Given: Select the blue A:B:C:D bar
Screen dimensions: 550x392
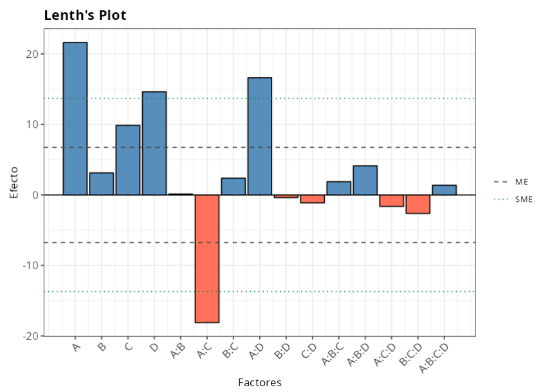Looking at the screenshot, I should (445, 190).
